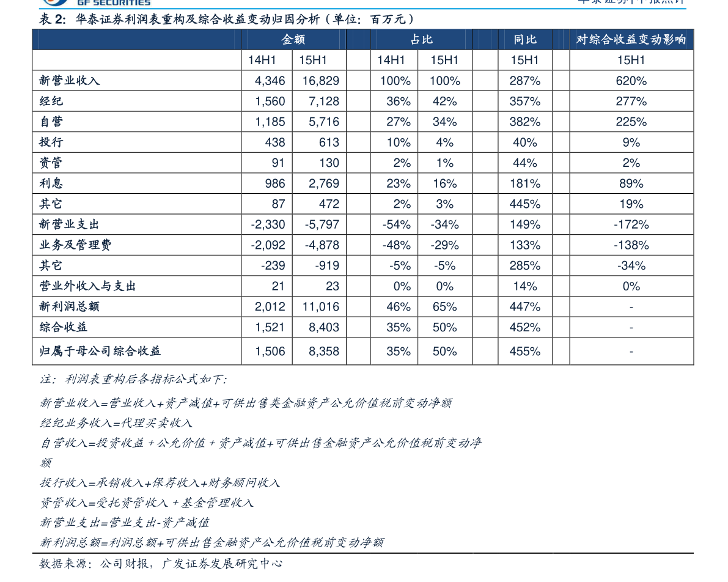Click the 同比 column header
The image size is (728, 582).
click(524, 40)
